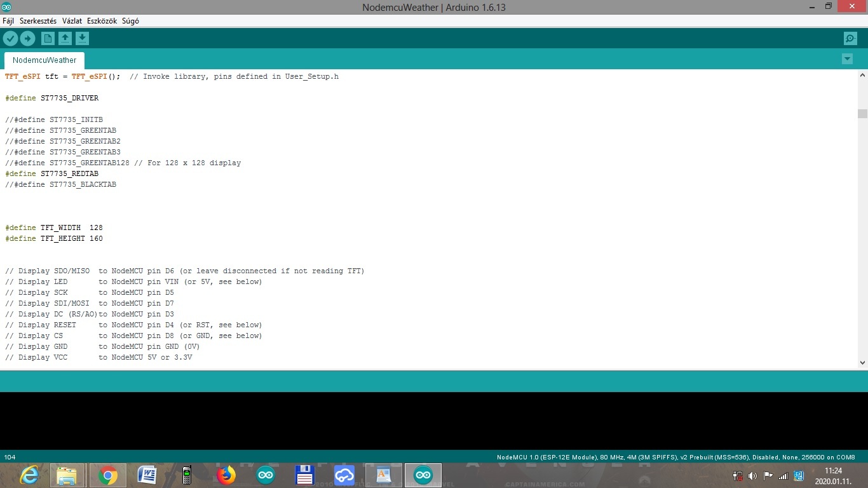The image size is (868, 488).
Task: Click the Display GND comment line
Action: click(x=102, y=346)
